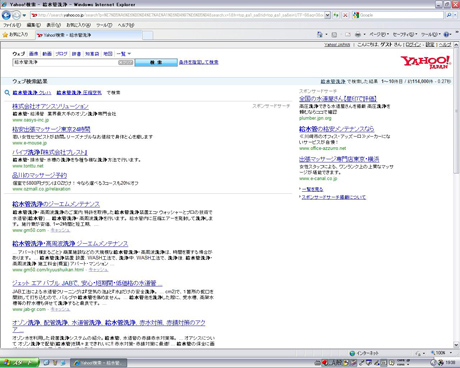This screenshot has height=368, width=460.
Task: Click the Show Desktop quick launch icon
Action: (46, 363)
